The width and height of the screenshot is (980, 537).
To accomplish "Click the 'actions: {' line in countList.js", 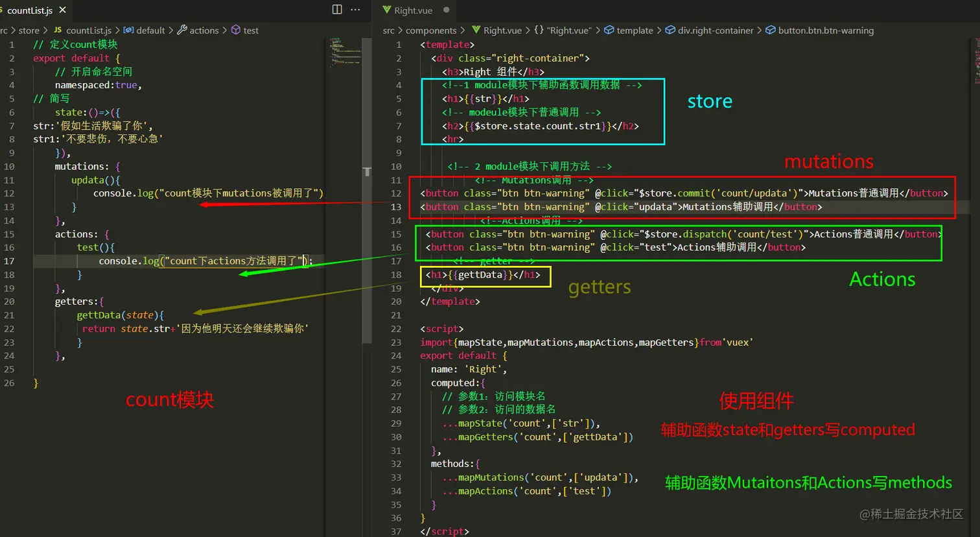I will (x=82, y=234).
